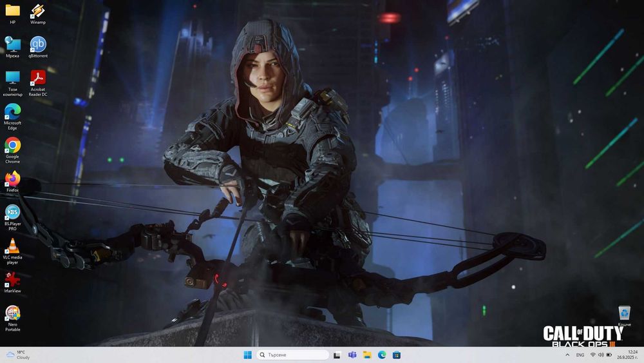
Task: Open Acrobat Reader DC shortcut
Action: pyautogui.click(x=38, y=78)
